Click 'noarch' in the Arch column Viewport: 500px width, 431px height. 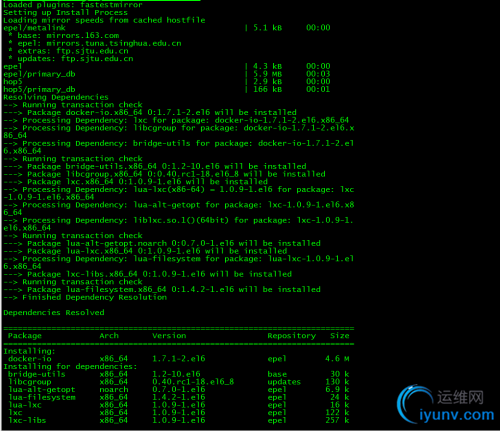(114, 389)
